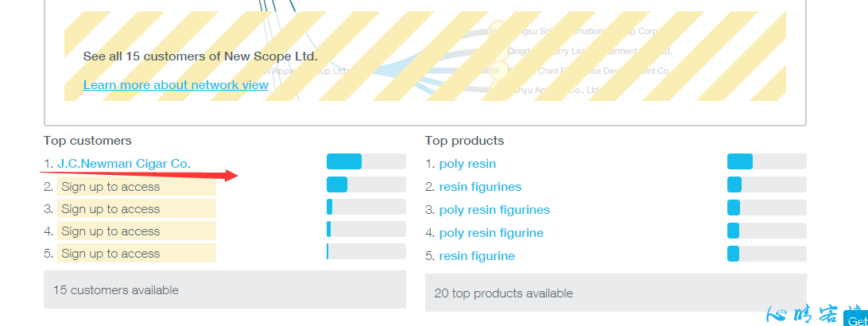Click the resin figurines share bar
The width and height of the screenshot is (868, 326).
pos(767,184)
